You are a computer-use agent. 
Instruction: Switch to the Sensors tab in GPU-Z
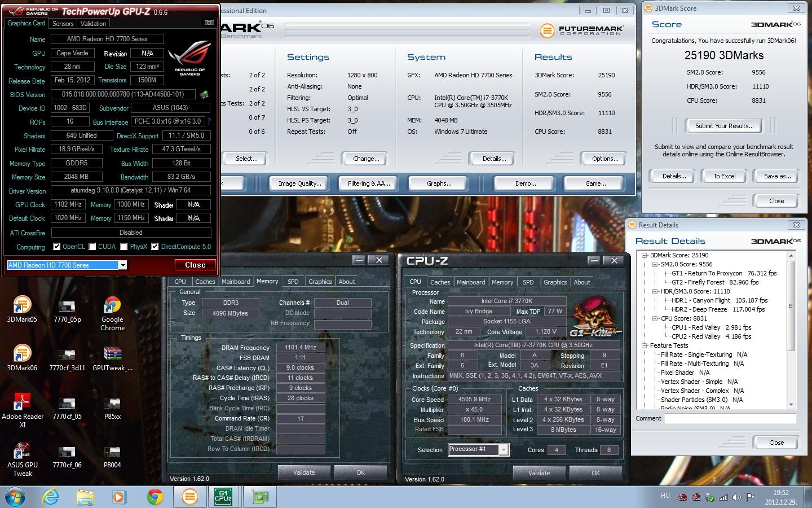pos(63,24)
